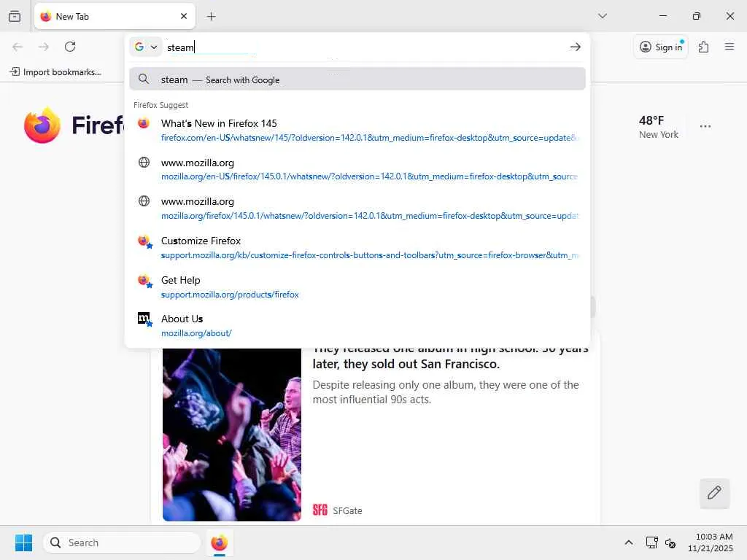
Task: Minimize the Firefox window
Action: pyautogui.click(x=662, y=16)
